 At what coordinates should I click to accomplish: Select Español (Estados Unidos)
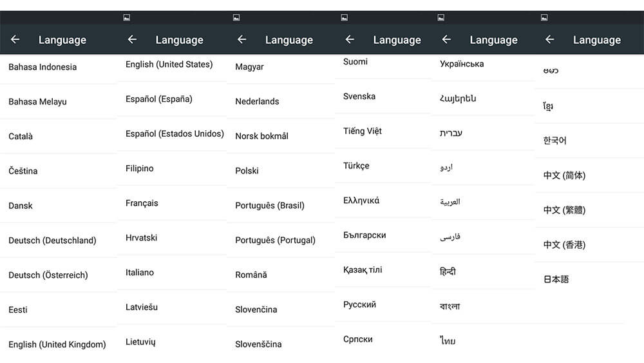coord(172,133)
